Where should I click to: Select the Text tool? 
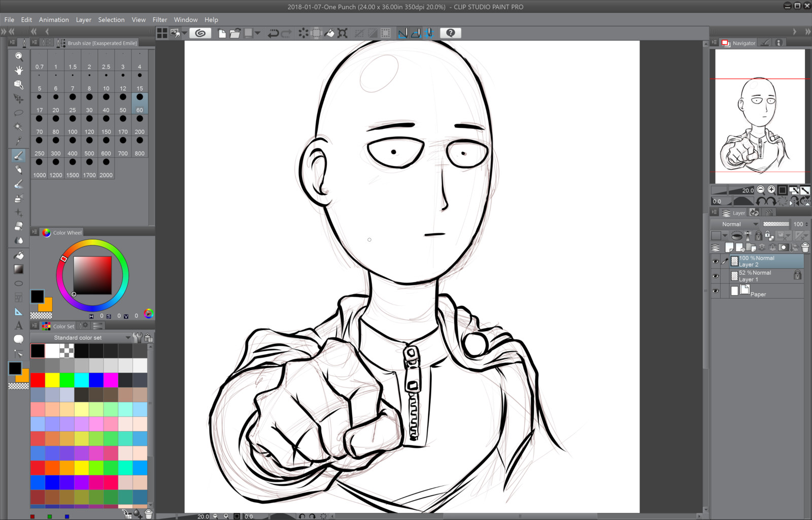coord(19,326)
